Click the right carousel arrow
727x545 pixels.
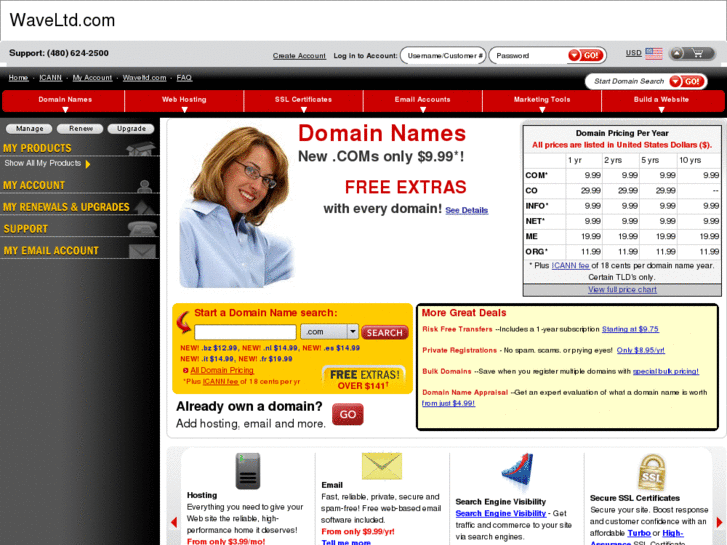719,522
